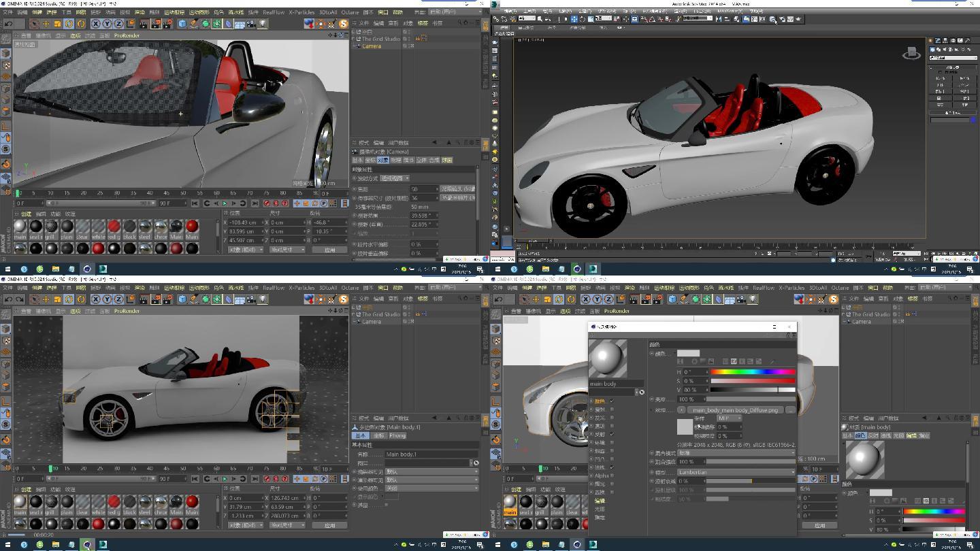Open MIP sampling dropdown in Material Editor
Viewport: 980px width, 551px height.
coord(729,418)
